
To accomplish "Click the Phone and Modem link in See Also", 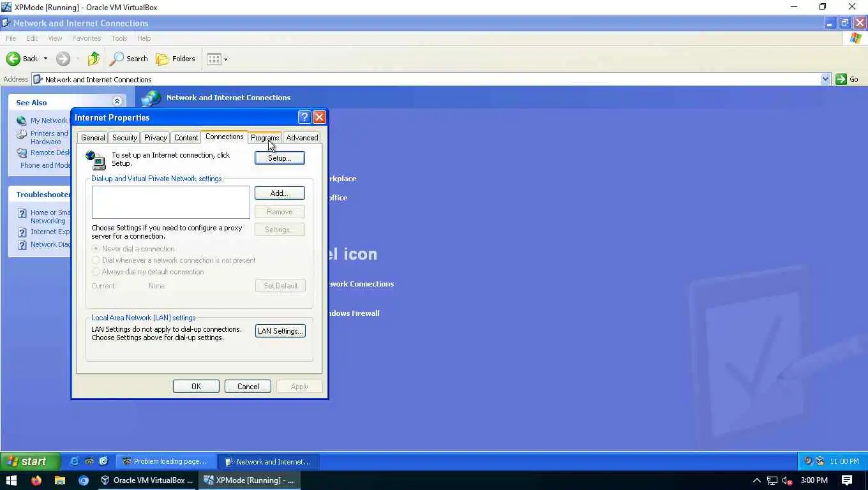I will pos(46,165).
